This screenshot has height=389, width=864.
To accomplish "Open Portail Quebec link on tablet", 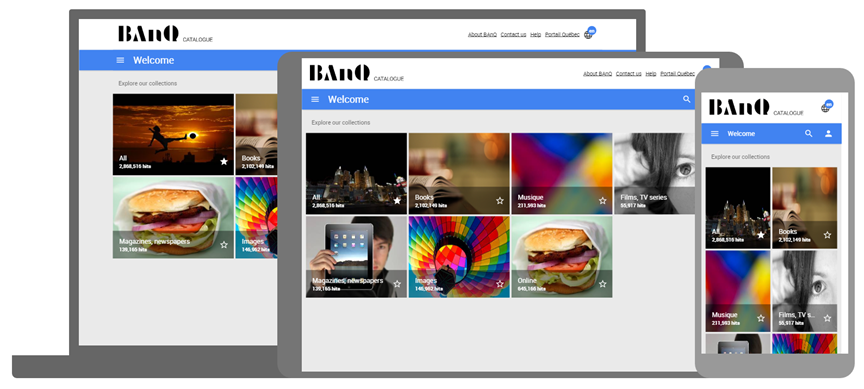I will pyautogui.click(x=678, y=73).
